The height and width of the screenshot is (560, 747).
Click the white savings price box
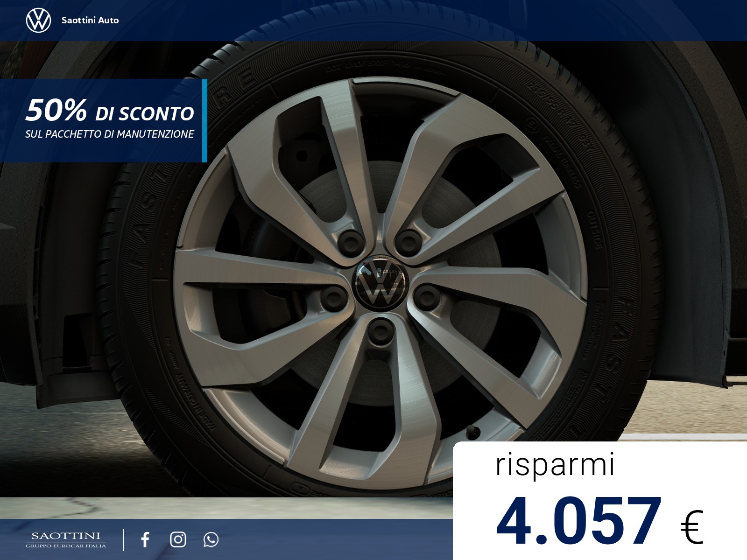[x=600, y=501]
